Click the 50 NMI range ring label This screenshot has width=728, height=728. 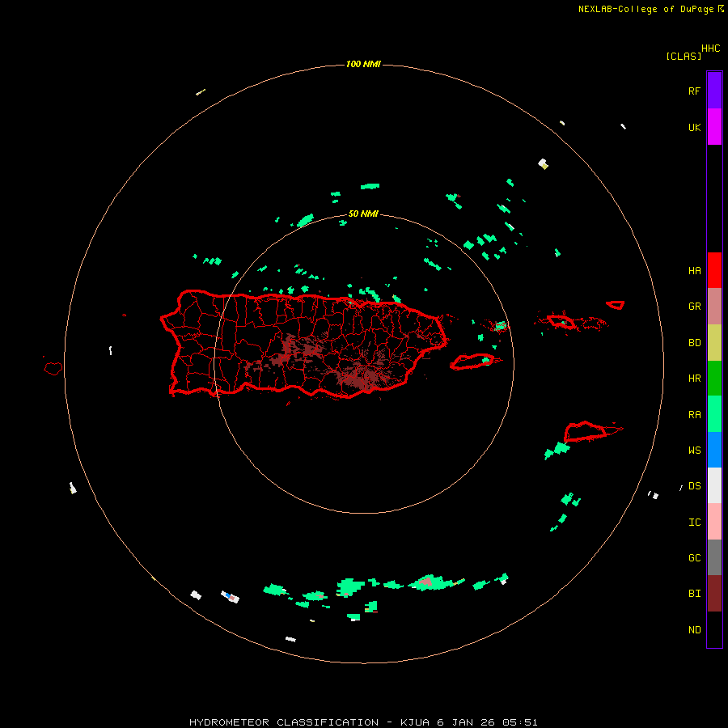coord(363,214)
